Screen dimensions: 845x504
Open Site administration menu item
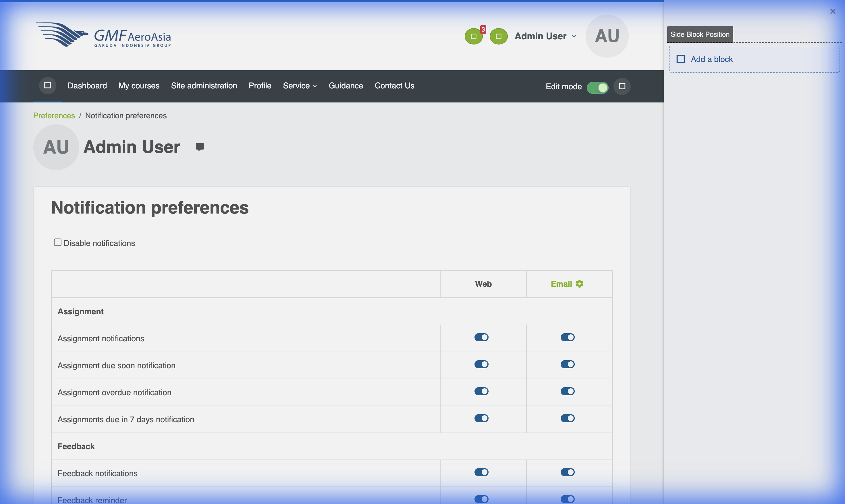tap(204, 86)
